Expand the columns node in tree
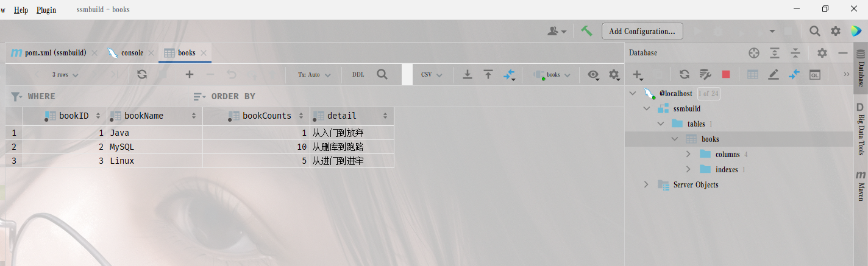Image resolution: width=868 pixels, height=266 pixels. click(688, 154)
